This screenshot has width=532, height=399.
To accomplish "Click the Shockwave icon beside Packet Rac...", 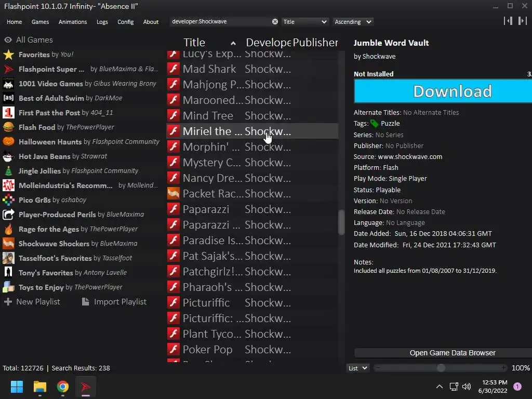I will [174, 193].
